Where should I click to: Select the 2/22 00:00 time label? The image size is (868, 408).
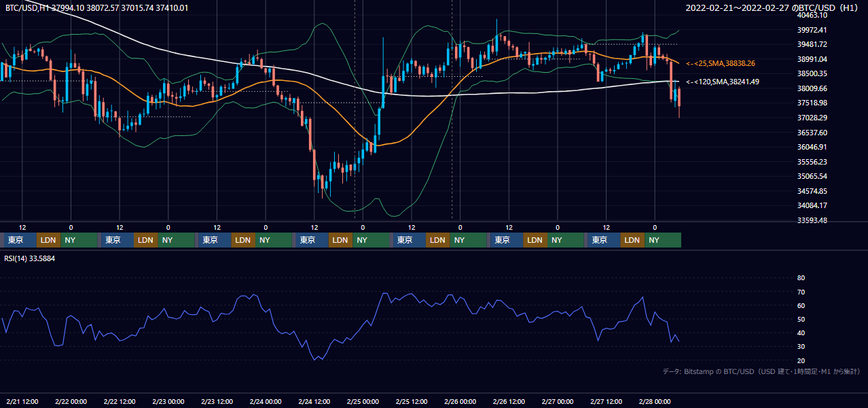coord(71,401)
